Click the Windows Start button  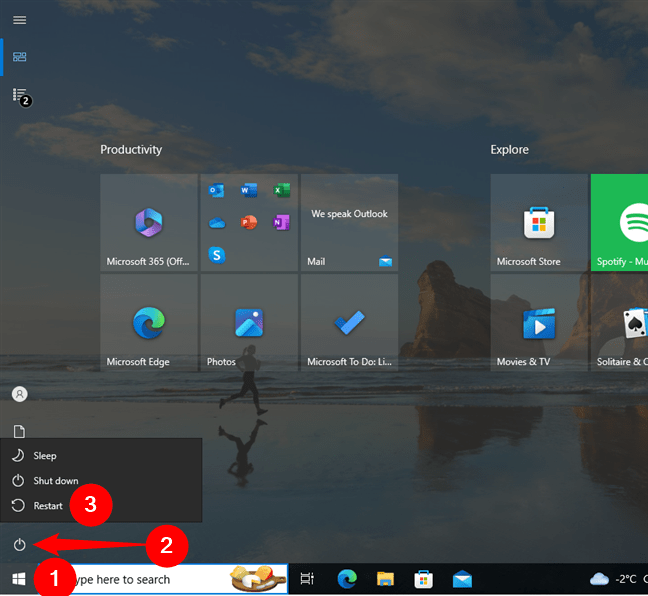[x=19, y=579]
